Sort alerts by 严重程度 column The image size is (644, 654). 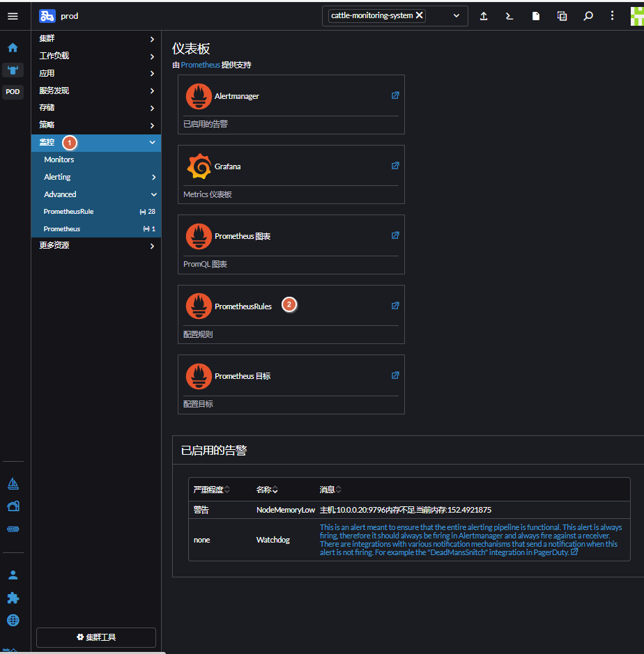pos(212,490)
